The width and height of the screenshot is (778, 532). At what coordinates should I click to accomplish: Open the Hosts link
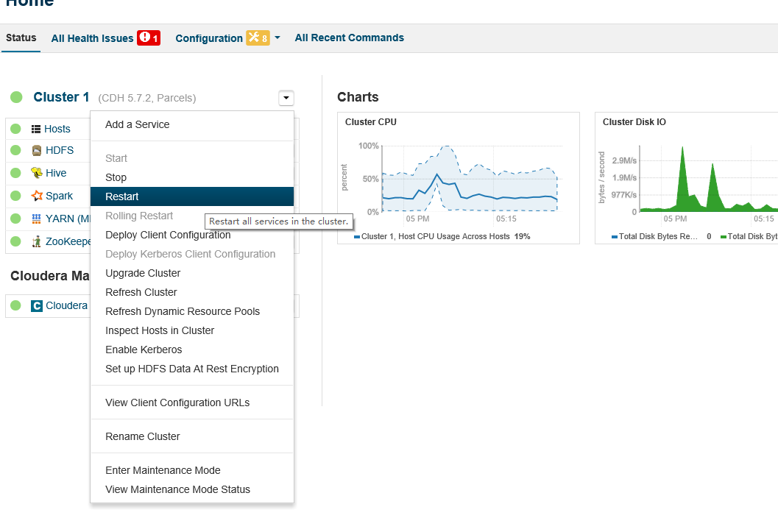point(57,129)
